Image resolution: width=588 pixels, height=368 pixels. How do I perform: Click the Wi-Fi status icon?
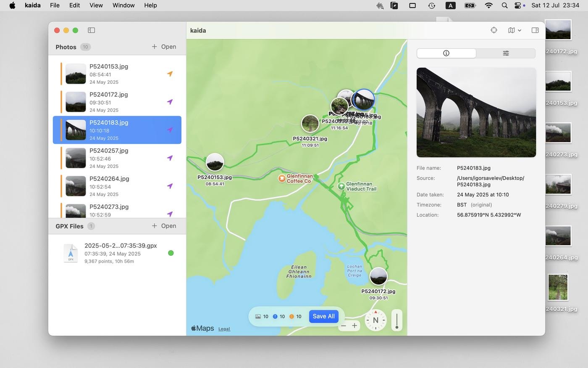(488, 5)
